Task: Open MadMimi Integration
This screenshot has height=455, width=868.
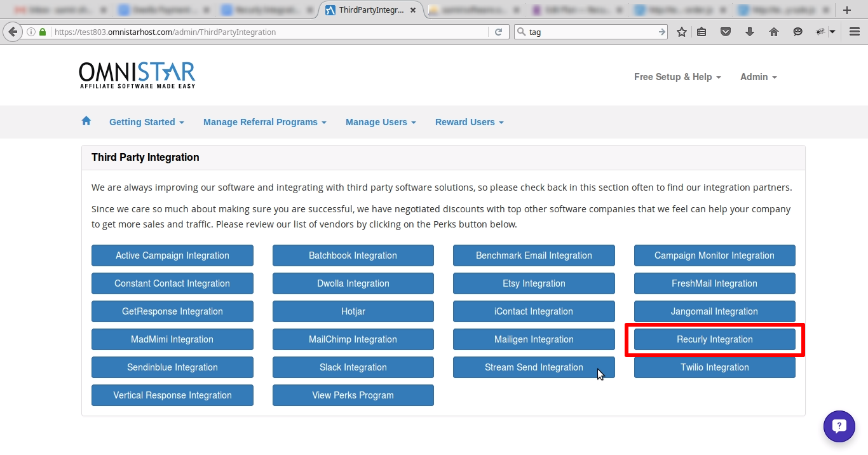Action: pos(172,339)
